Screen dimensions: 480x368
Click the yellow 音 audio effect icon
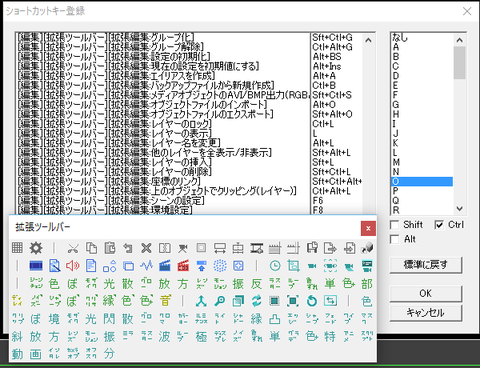(x=164, y=301)
